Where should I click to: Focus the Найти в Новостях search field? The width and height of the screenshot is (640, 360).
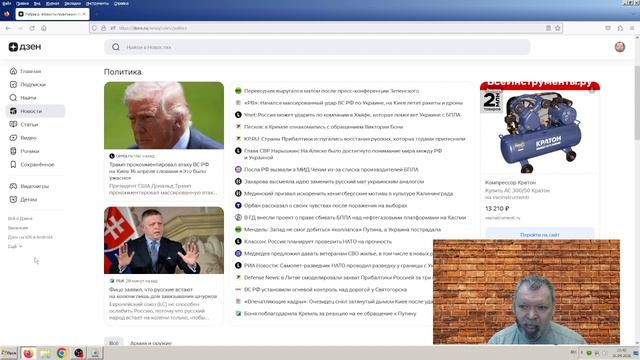click(x=317, y=47)
